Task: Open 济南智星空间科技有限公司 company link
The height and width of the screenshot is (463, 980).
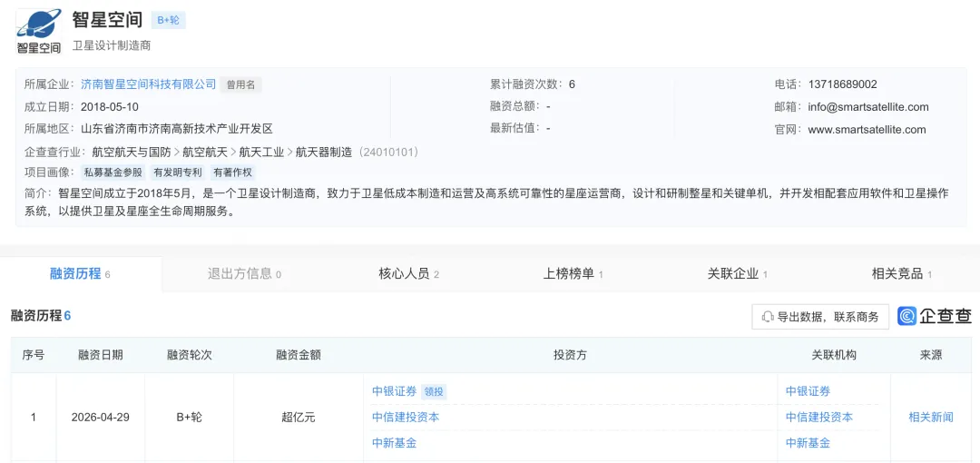Action: pyautogui.click(x=149, y=84)
